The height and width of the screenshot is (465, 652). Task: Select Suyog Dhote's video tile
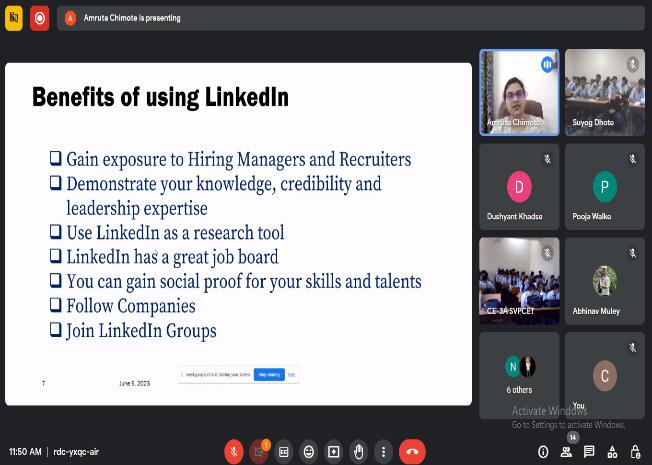point(605,92)
